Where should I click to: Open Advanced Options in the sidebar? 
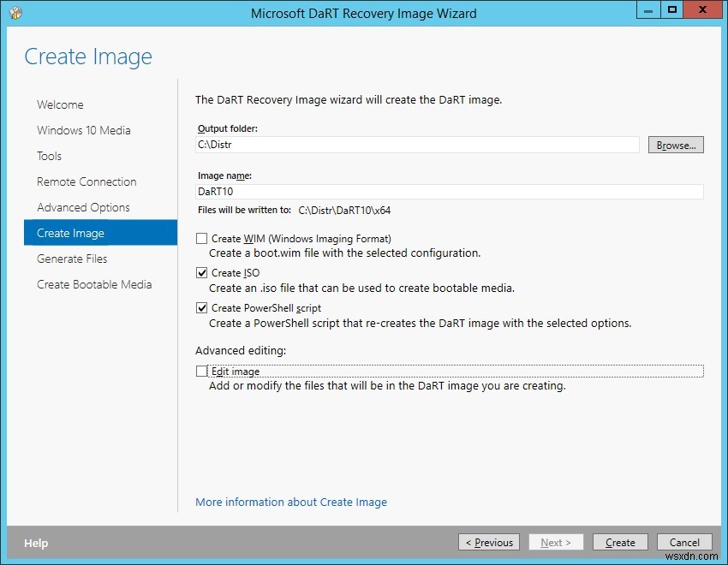tap(83, 207)
